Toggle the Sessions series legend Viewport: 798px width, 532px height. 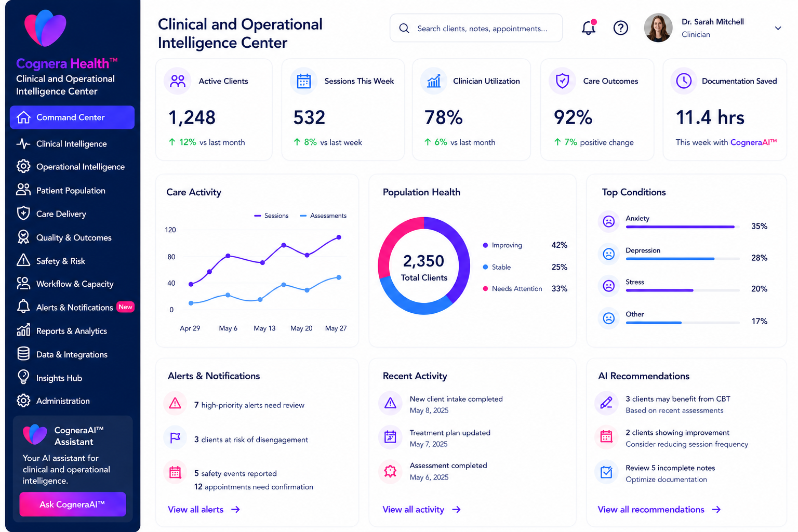tap(271, 216)
